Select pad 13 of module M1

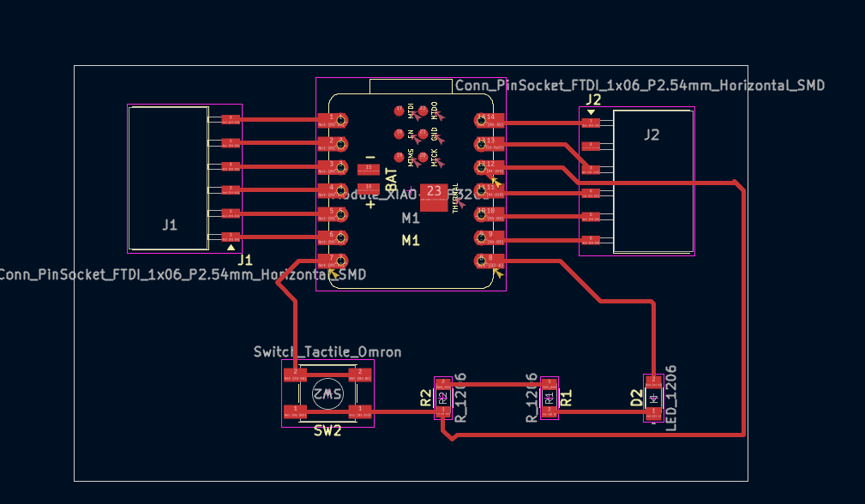tap(490, 143)
